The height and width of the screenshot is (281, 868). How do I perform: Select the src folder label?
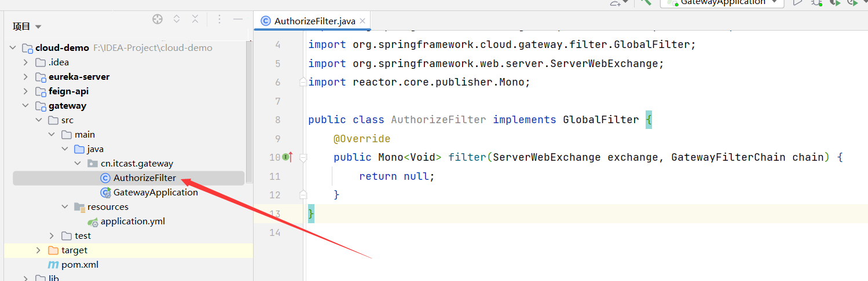point(67,120)
